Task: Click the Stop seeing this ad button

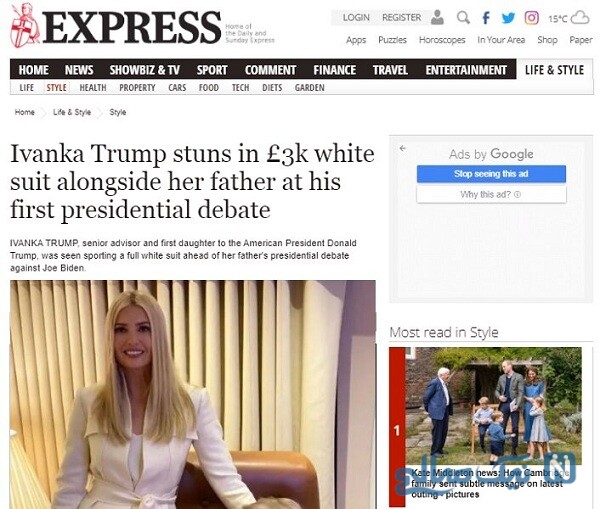Action: click(x=491, y=174)
